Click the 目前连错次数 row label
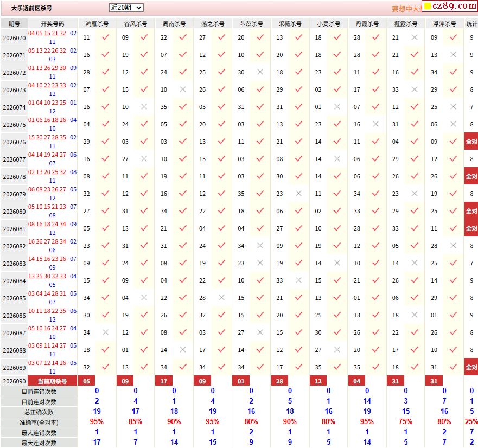Screen dimensions: 478x448 pyautogui.click(x=39, y=392)
